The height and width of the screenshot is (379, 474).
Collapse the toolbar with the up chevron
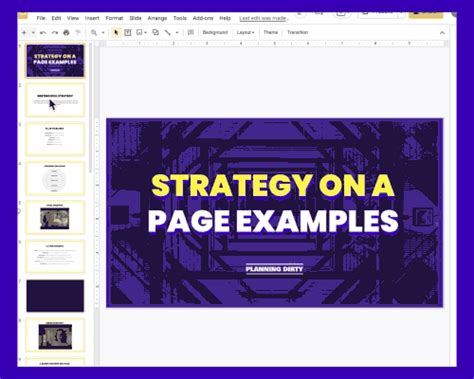pyautogui.click(x=442, y=33)
